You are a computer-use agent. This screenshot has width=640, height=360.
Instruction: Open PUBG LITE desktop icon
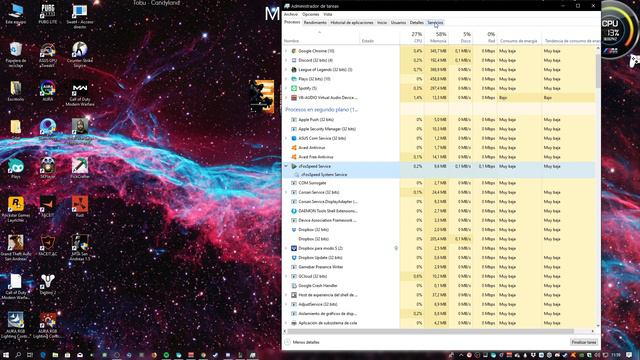(x=48, y=13)
